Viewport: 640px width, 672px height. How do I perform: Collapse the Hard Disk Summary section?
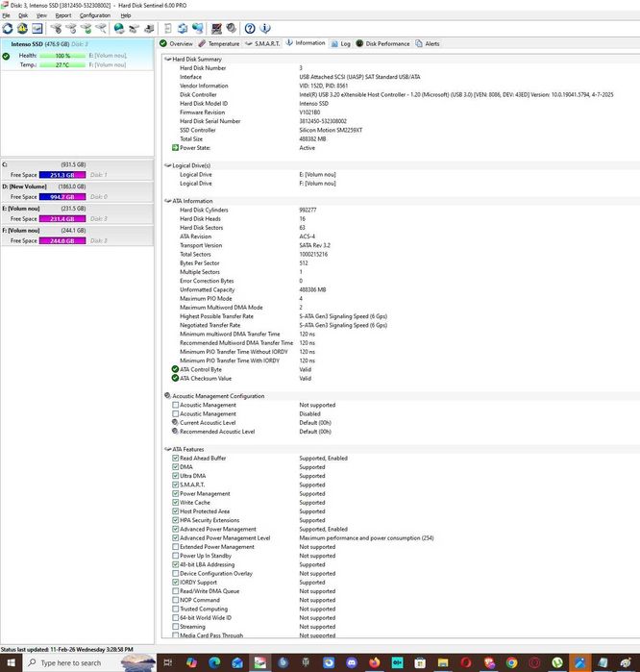pyautogui.click(x=167, y=60)
